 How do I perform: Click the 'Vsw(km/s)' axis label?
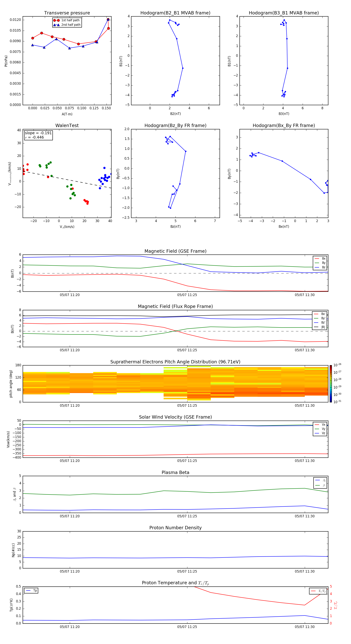click(8, 439)
